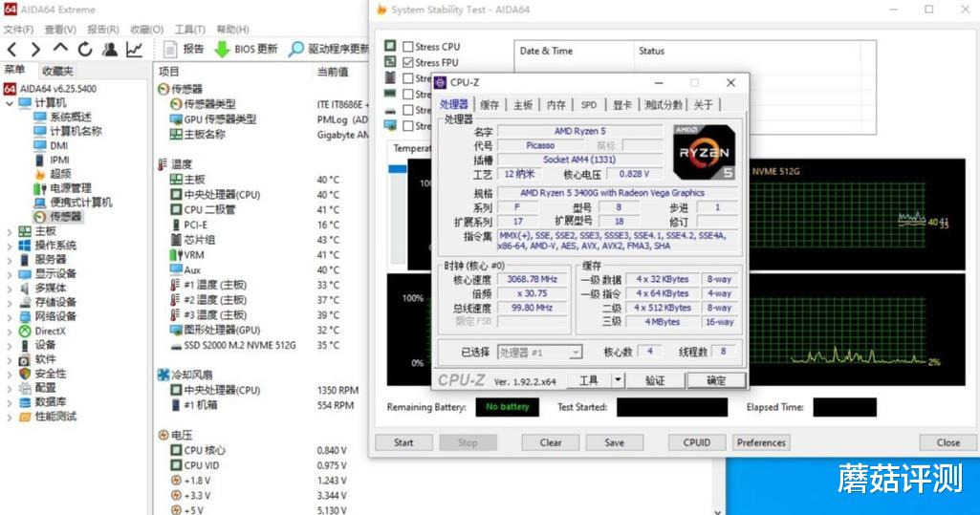Open the 工具 dropdown arrow in CPU-Z
The width and height of the screenshot is (980, 515).
[x=618, y=380]
